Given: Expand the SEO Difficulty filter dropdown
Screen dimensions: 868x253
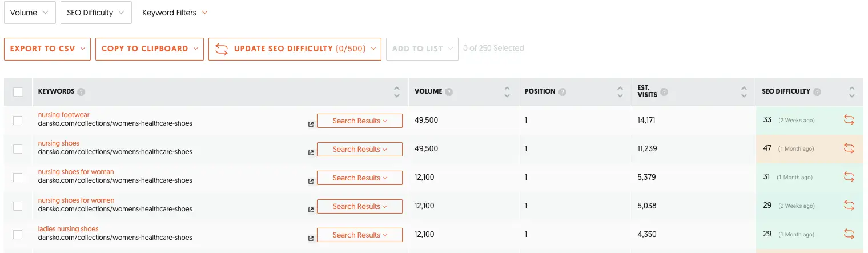Looking at the screenshot, I should (96, 13).
